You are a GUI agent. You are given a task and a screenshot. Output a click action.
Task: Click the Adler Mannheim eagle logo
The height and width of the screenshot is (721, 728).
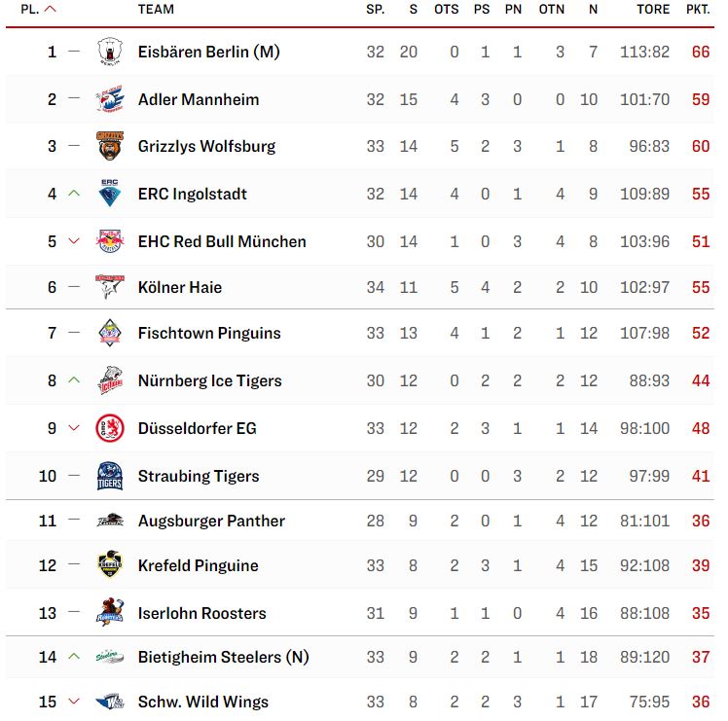pyautogui.click(x=110, y=99)
